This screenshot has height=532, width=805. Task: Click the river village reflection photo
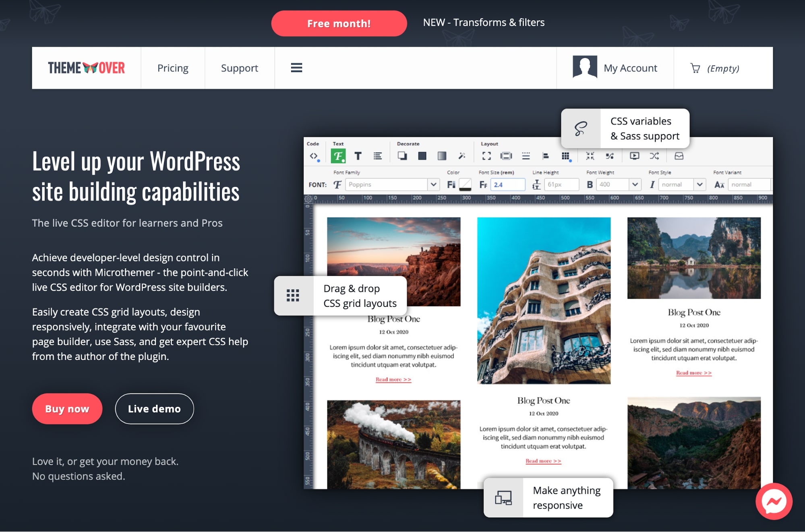pyautogui.click(x=694, y=258)
